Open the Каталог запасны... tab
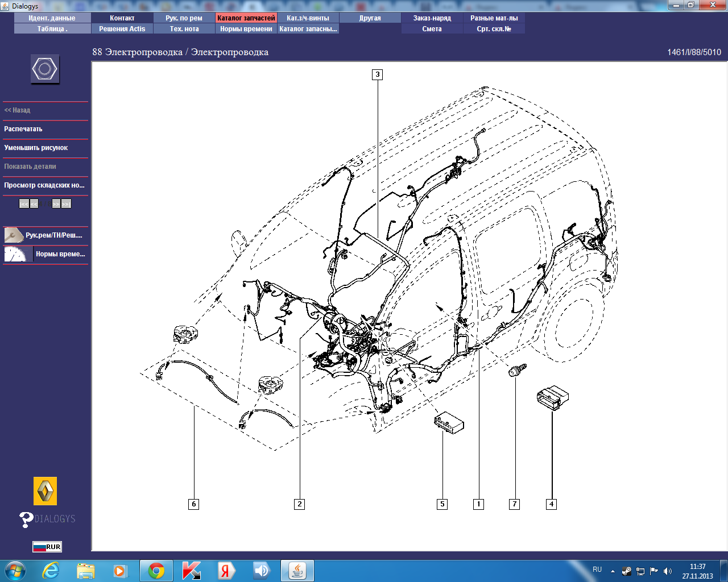Viewport: 728px width, 582px height. point(308,29)
